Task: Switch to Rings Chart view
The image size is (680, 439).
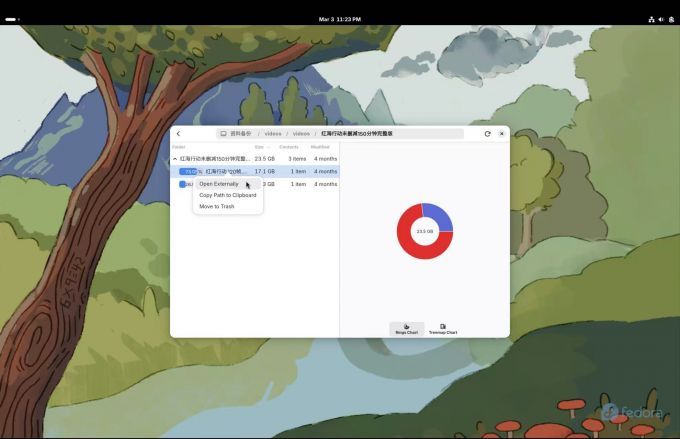Action: point(406,328)
